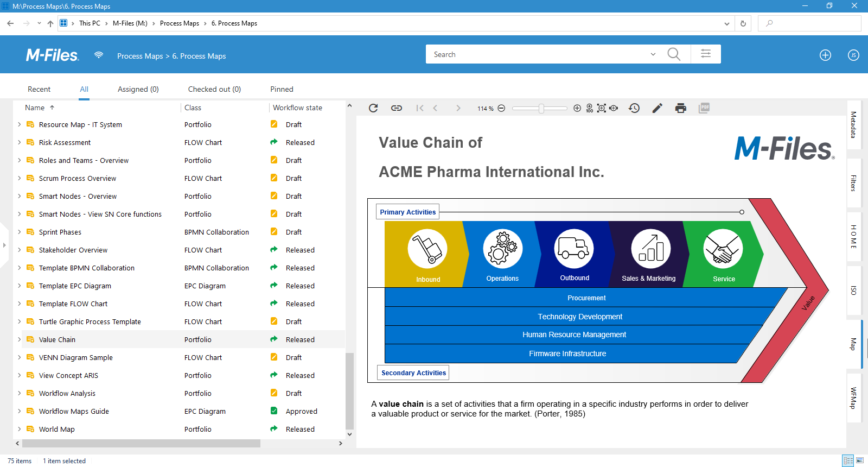Open version history with the clock icon
This screenshot has width=868, height=467.
coord(634,108)
